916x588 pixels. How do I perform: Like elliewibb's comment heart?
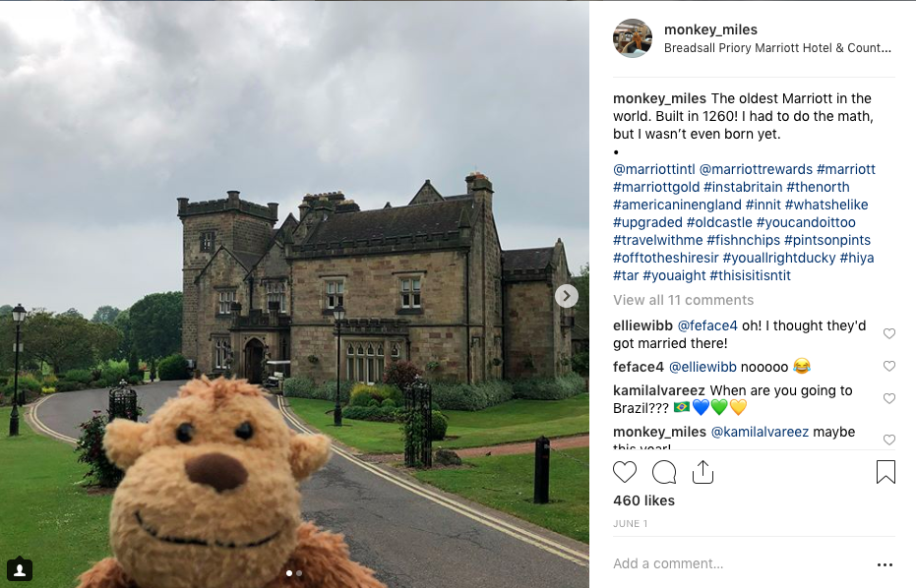pos(889,333)
